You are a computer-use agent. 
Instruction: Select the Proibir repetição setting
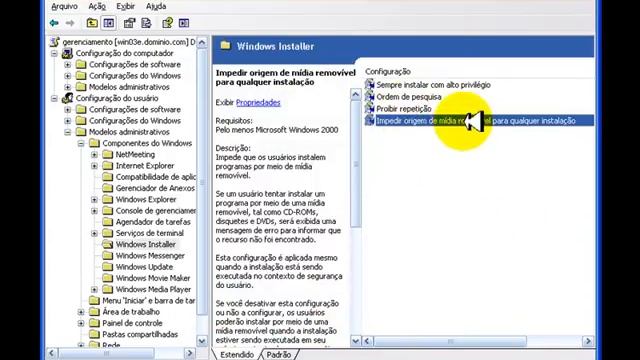(x=404, y=109)
